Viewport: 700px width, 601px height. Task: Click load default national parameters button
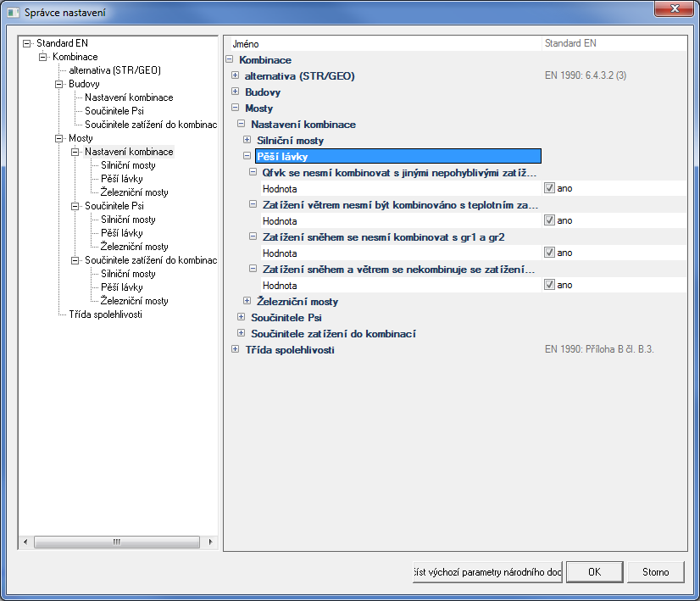pyautogui.click(x=487, y=572)
